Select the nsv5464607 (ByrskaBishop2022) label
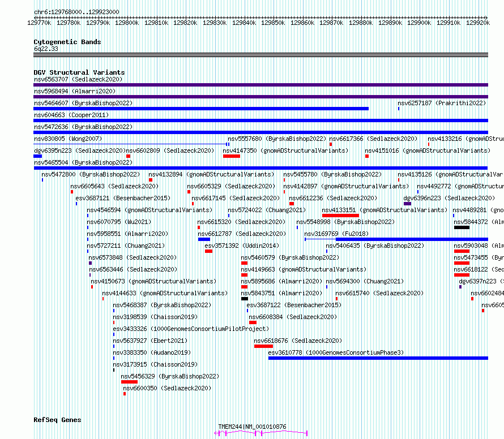 (x=83, y=103)
